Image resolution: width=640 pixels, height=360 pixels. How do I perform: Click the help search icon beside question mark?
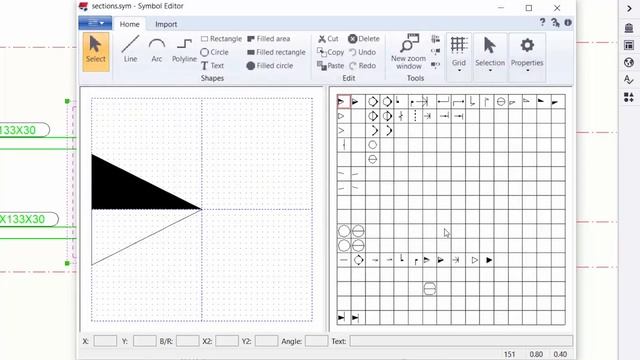coord(555,22)
